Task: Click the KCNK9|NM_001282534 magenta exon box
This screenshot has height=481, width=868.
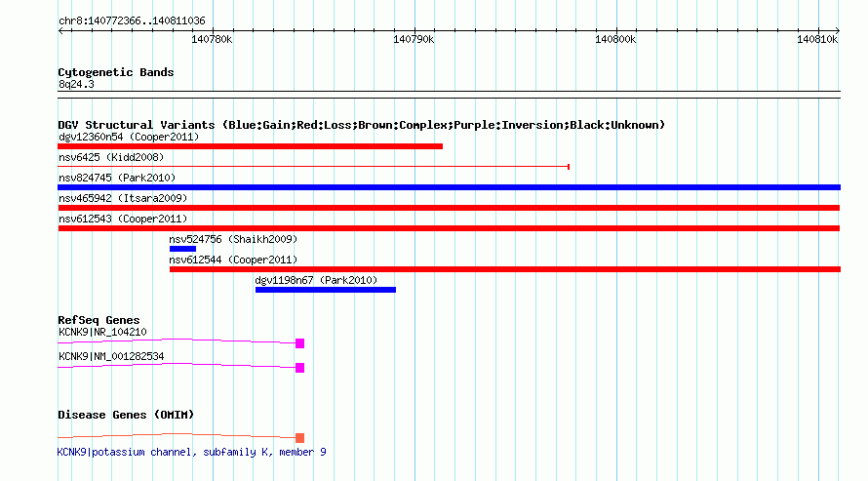Action: coord(300,368)
